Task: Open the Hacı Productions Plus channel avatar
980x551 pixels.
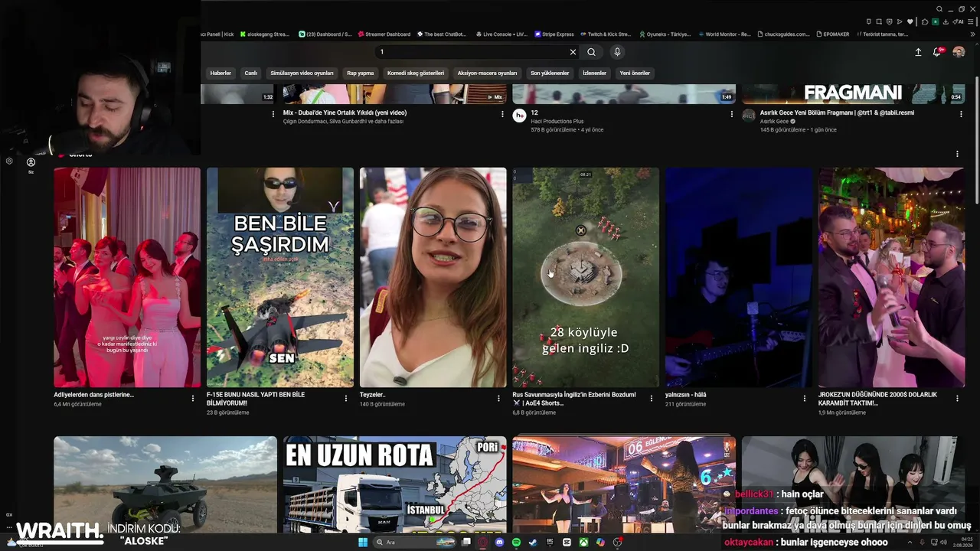Action: (x=519, y=116)
